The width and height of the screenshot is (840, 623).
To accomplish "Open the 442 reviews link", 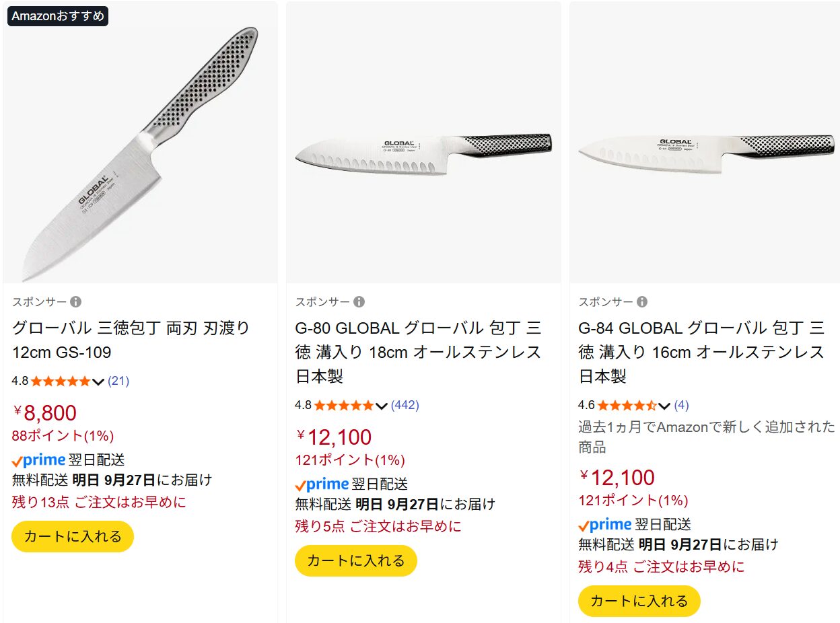I will coord(405,405).
